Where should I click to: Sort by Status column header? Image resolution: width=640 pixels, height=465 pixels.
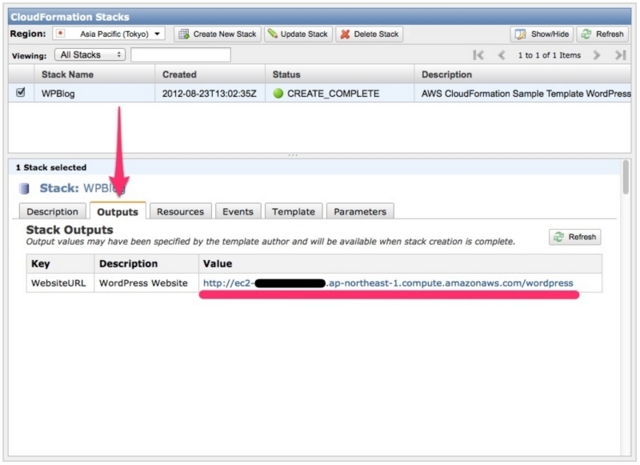(x=340, y=74)
